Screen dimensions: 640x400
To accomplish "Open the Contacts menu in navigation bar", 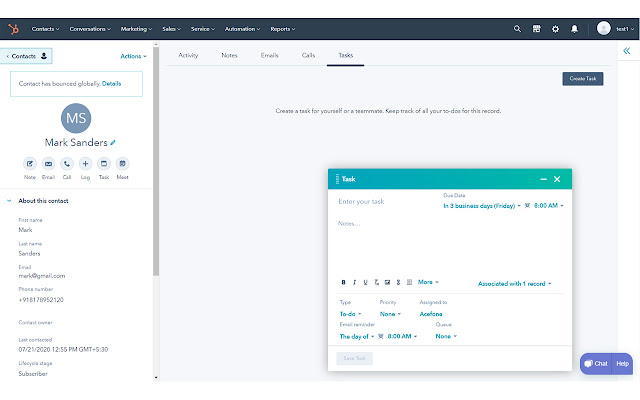I will pyautogui.click(x=45, y=29).
